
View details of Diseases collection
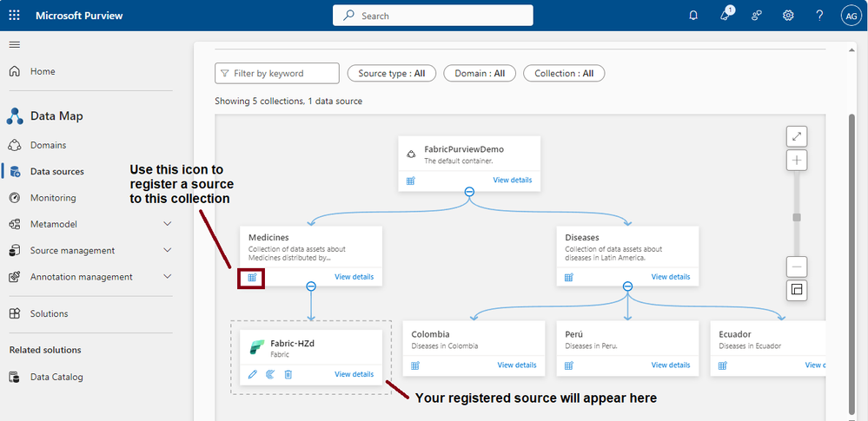click(671, 277)
